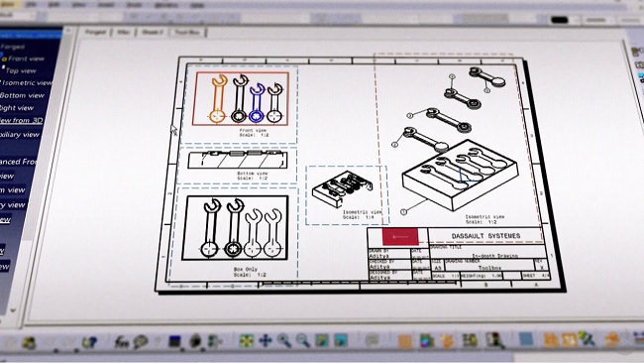Select Bottom view in the tree

tap(22, 95)
